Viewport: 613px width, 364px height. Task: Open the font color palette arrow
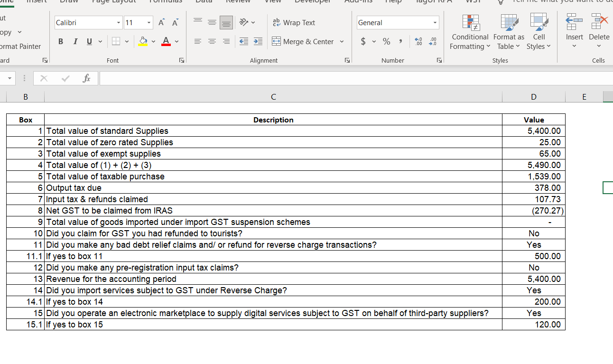[x=176, y=42]
